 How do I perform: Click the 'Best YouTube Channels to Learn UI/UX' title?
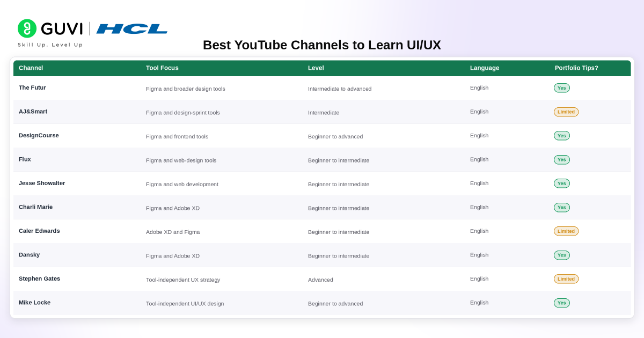[x=322, y=45]
